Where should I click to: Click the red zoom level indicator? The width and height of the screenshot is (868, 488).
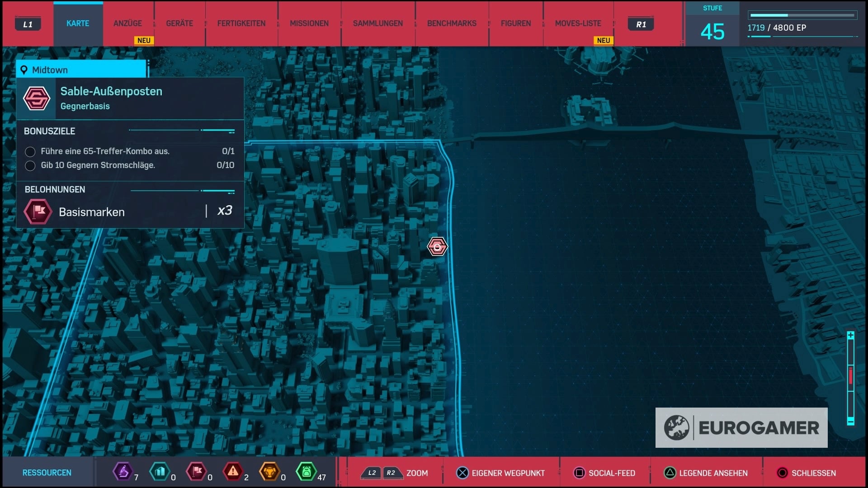tap(851, 376)
